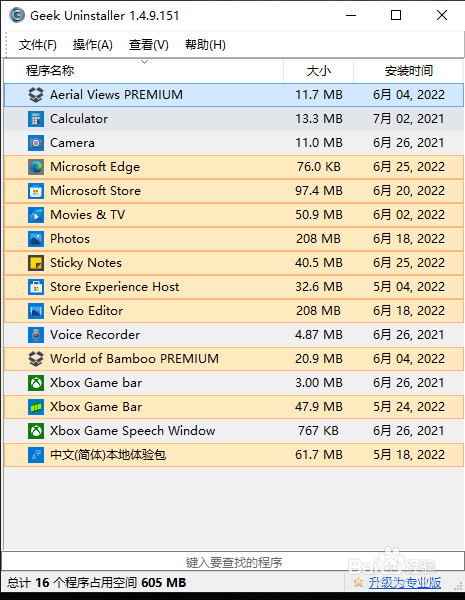Click the Photos app icon
This screenshot has width=465, height=600.
[x=36, y=239]
